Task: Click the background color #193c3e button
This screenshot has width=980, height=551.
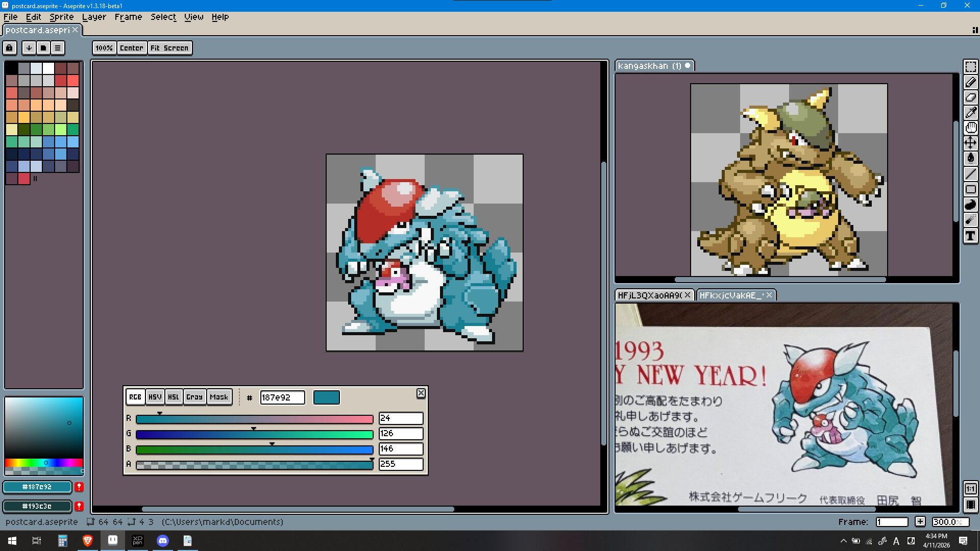Action: (37, 506)
